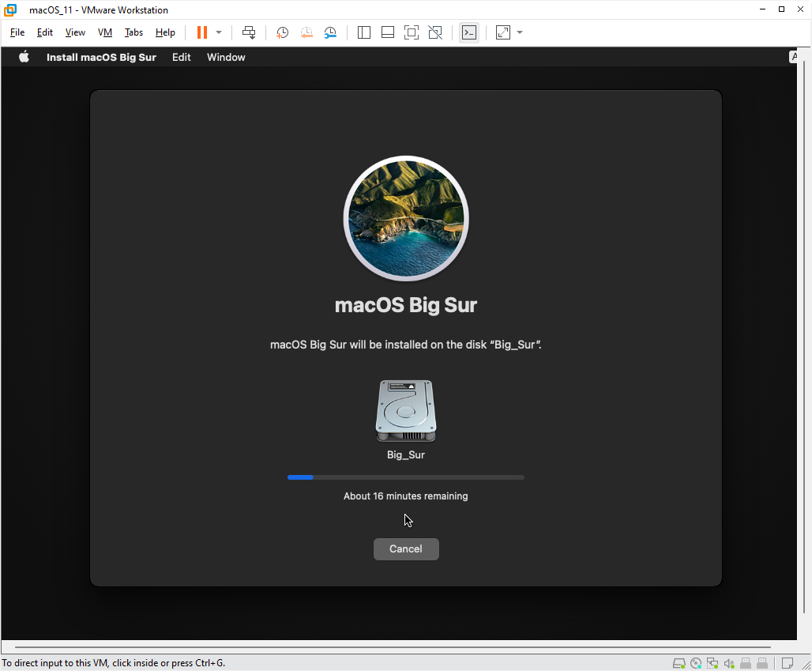Toggle the library sidebar panel icon

tap(364, 32)
